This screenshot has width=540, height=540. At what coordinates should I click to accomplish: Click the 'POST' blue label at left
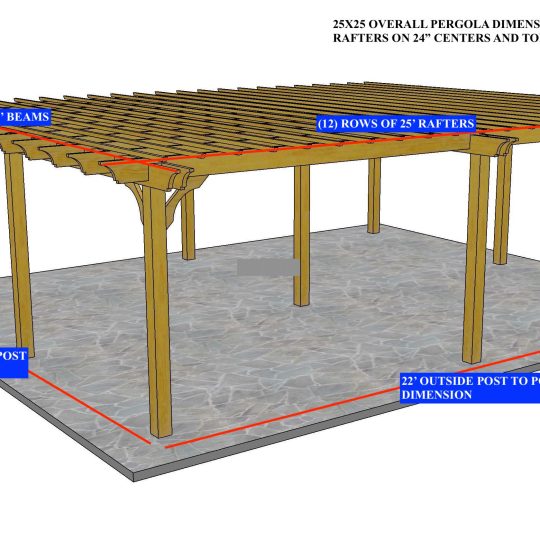[14, 362]
